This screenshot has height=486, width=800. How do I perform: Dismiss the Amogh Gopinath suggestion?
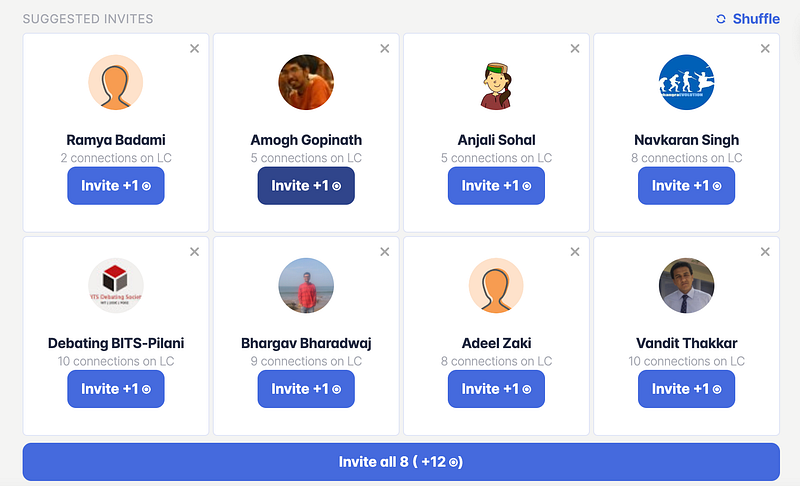pyautogui.click(x=385, y=48)
